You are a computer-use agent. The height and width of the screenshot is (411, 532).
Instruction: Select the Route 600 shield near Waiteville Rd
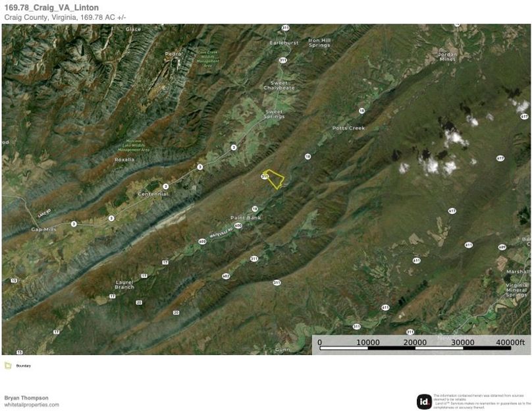[x=238, y=225]
